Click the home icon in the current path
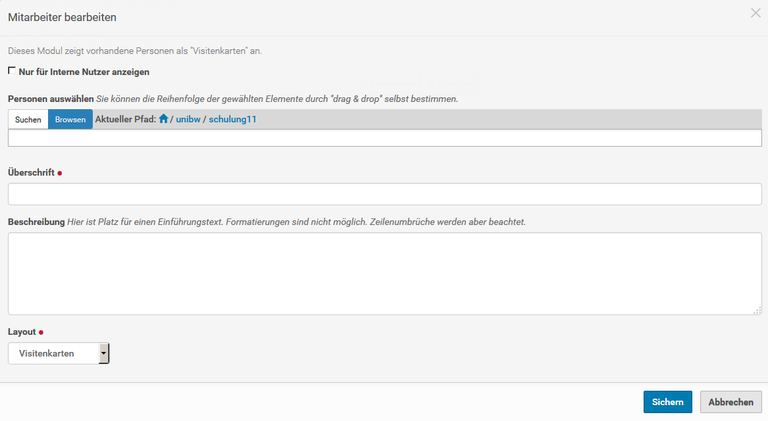768x421 pixels. pyautogui.click(x=164, y=119)
